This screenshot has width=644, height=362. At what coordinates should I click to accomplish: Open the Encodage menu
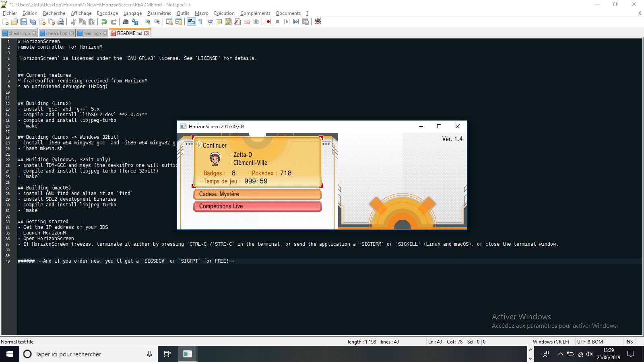point(107,13)
